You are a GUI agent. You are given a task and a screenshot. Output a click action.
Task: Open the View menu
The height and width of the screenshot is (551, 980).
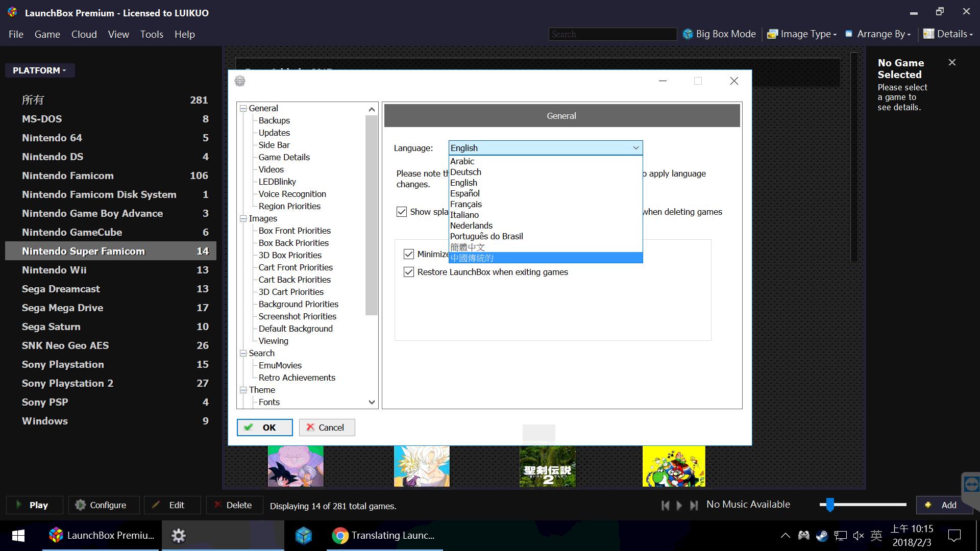(118, 34)
